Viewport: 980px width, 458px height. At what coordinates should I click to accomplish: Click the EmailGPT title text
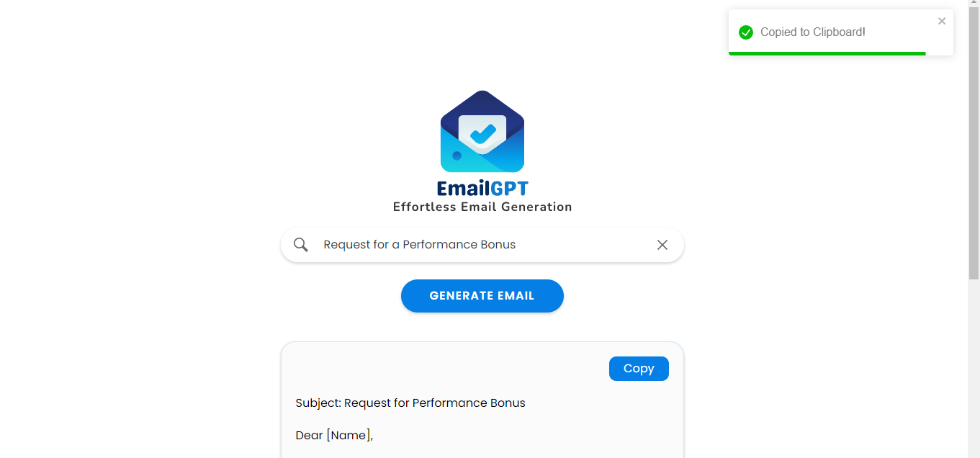pos(482,187)
